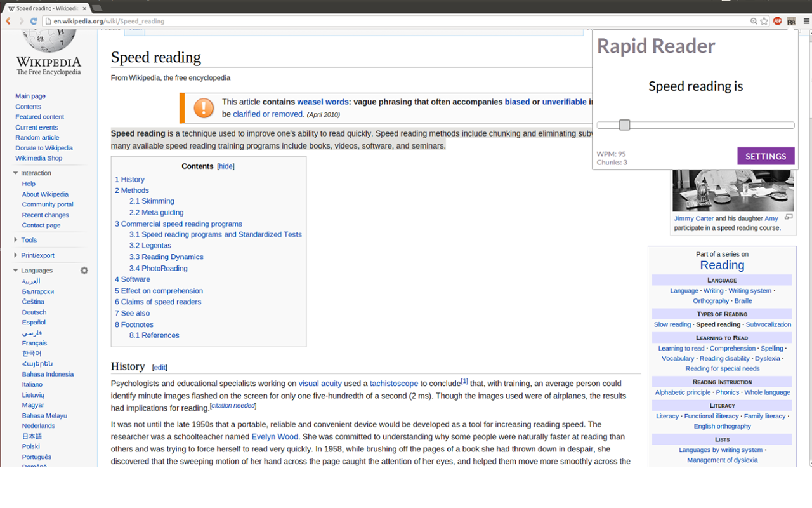812x508 pixels.
Task: Bookmark this page with the star icon
Action: click(x=764, y=21)
